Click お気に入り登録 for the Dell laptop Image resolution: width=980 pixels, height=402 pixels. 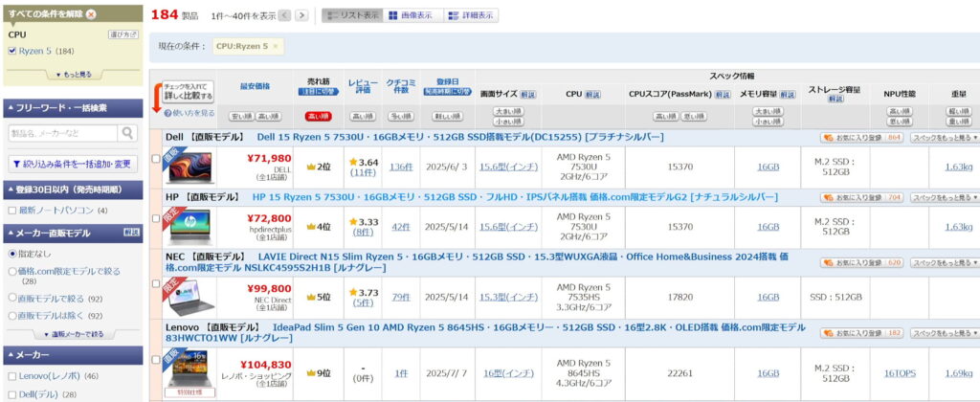coord(860,138)
